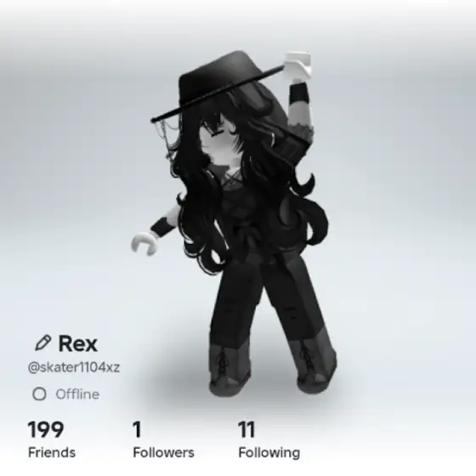This screenshot has width=476, height=476.
Task: Click the black wristband on raised arm
Action: point(299,93)
